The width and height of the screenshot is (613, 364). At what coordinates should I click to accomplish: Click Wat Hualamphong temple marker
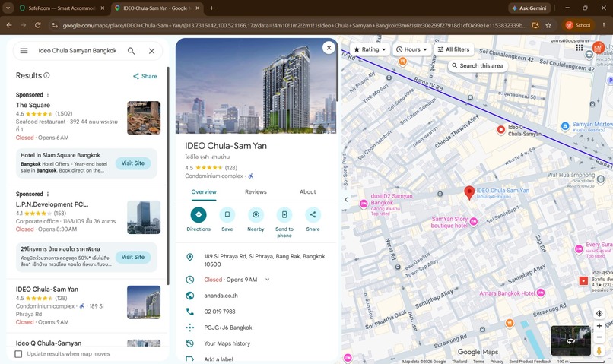[601, 179]
